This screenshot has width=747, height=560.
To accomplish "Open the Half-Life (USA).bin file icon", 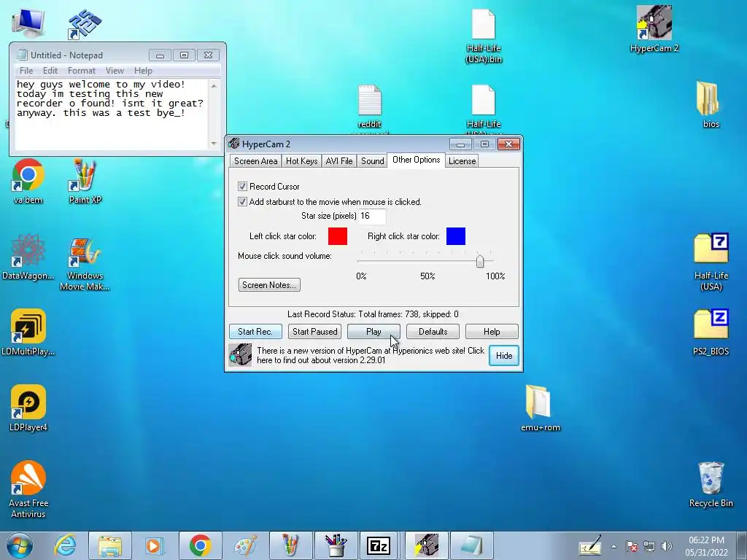I will (x=484, y=36).
